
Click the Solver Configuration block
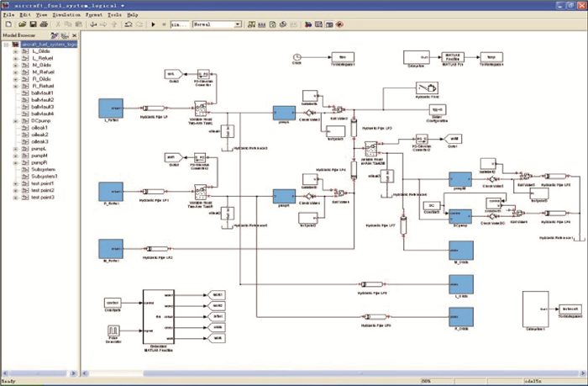tap(436, 108)
